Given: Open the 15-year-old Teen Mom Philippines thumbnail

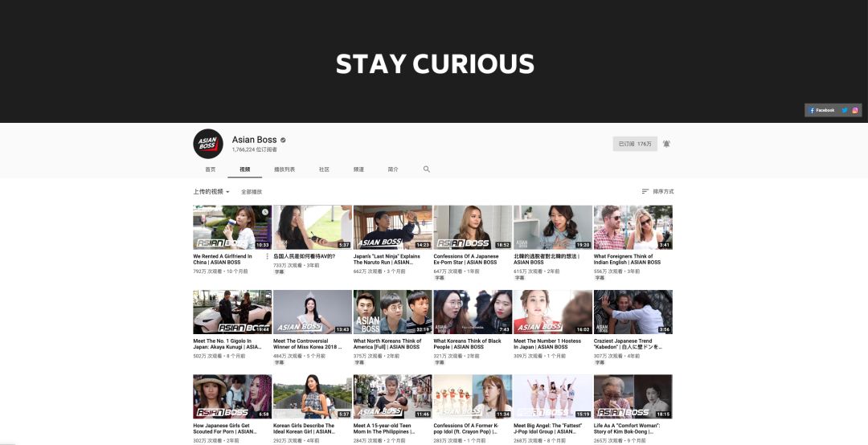Looking at the screenshot, I should coord(392,397).
